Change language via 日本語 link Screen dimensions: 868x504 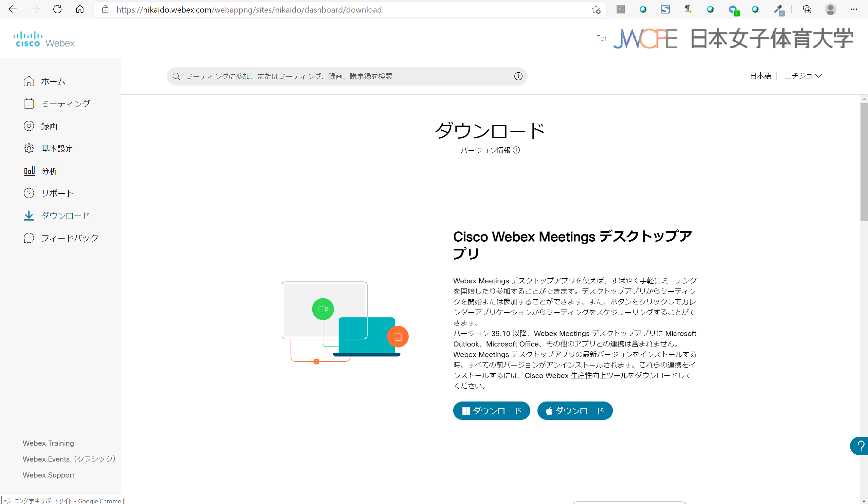click(x=760, y=76)
